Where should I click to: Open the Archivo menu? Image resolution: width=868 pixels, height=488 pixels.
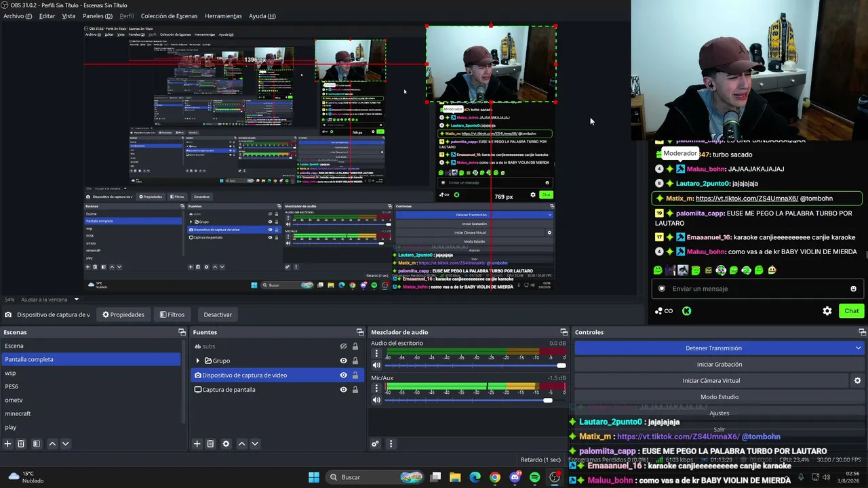18,16
